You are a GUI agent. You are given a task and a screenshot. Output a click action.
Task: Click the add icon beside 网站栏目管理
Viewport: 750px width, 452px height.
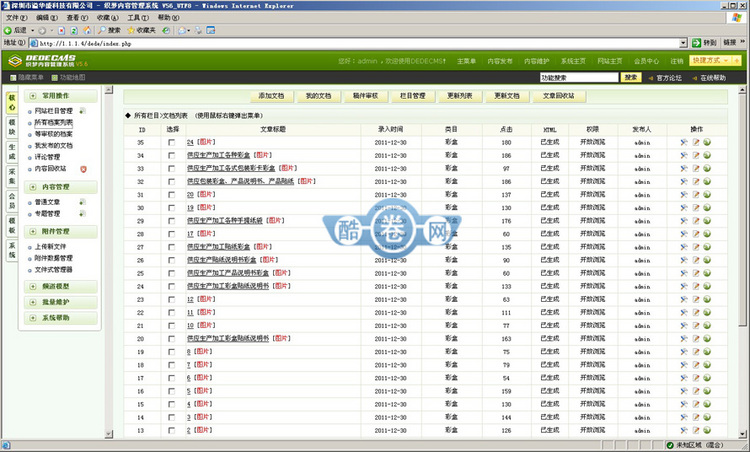coord(83,111)
